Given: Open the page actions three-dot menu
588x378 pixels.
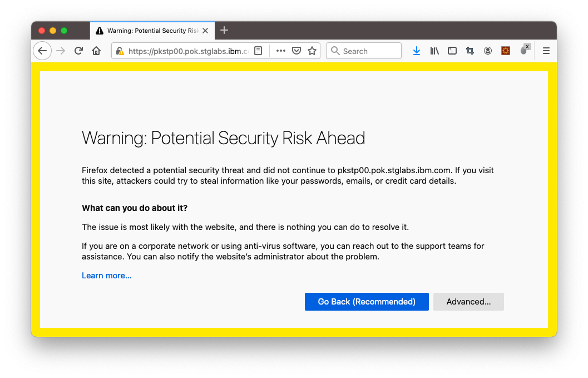Looking at the screenshot, I should (281, 51).
